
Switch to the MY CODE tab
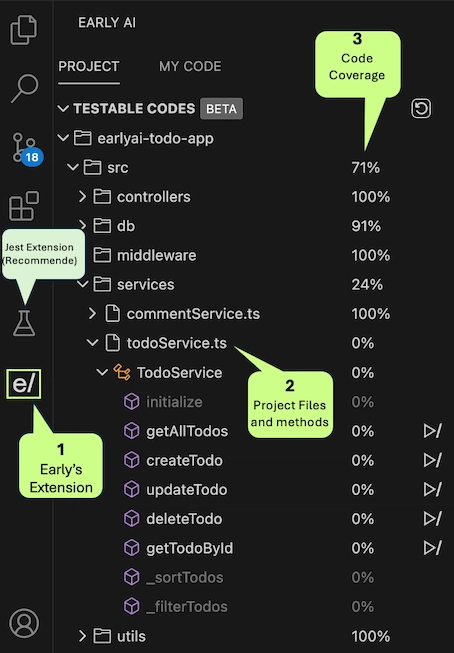coord(190,66)
